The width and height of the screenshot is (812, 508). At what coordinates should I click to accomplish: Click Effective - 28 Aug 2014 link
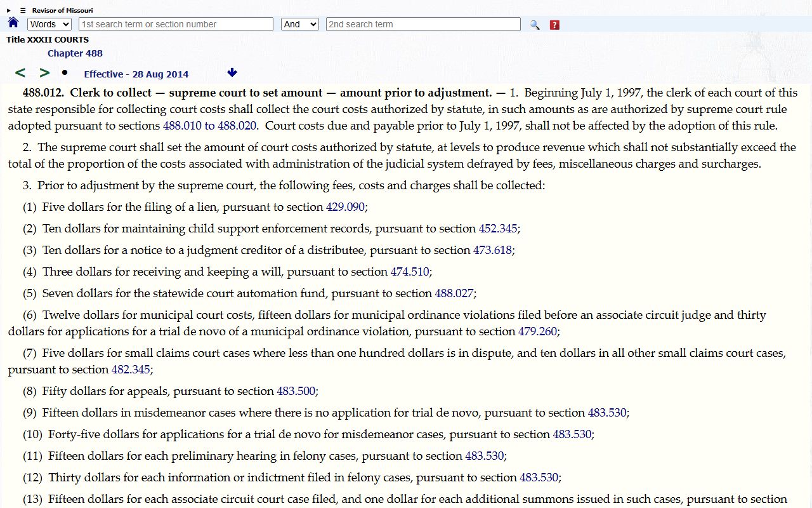click(x=136, y=74)
